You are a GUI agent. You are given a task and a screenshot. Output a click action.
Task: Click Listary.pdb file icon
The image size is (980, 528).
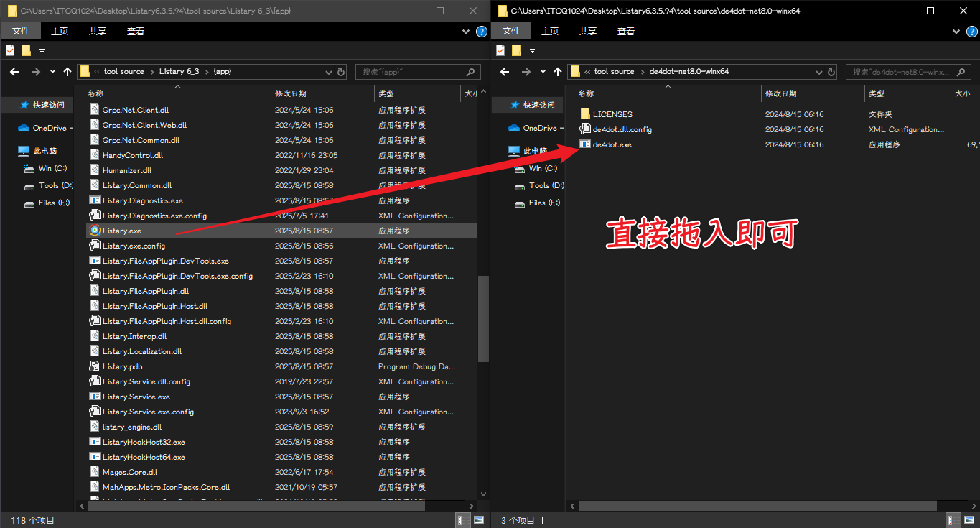coord(94,366)
